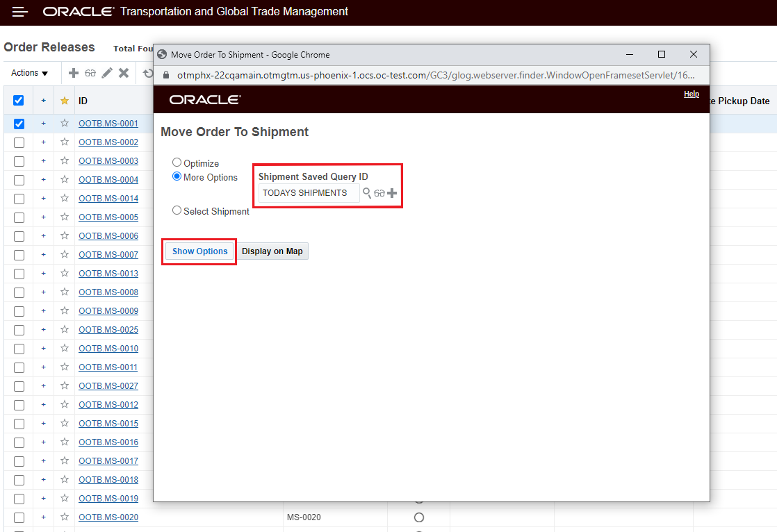777x532 pixels.
Task: Star the OOTB.MS-0025 order release
Action: 65,329
